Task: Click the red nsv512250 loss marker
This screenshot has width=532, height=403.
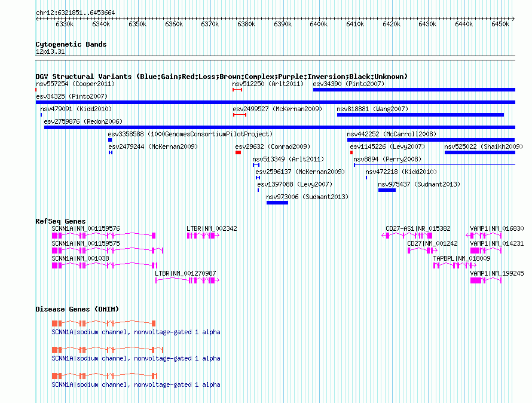Action: 237,90
